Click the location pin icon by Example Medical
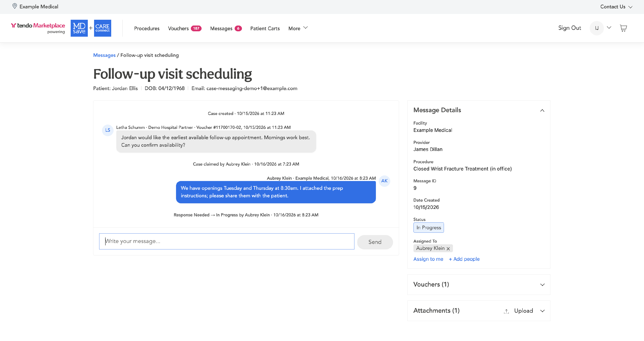This screenshot has width=644, height=341. [x=15, y=6]
